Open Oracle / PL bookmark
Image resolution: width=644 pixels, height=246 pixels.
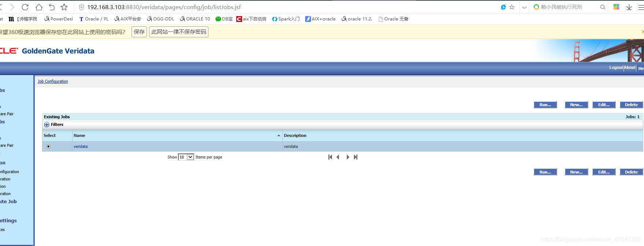(x=94, y=19)
